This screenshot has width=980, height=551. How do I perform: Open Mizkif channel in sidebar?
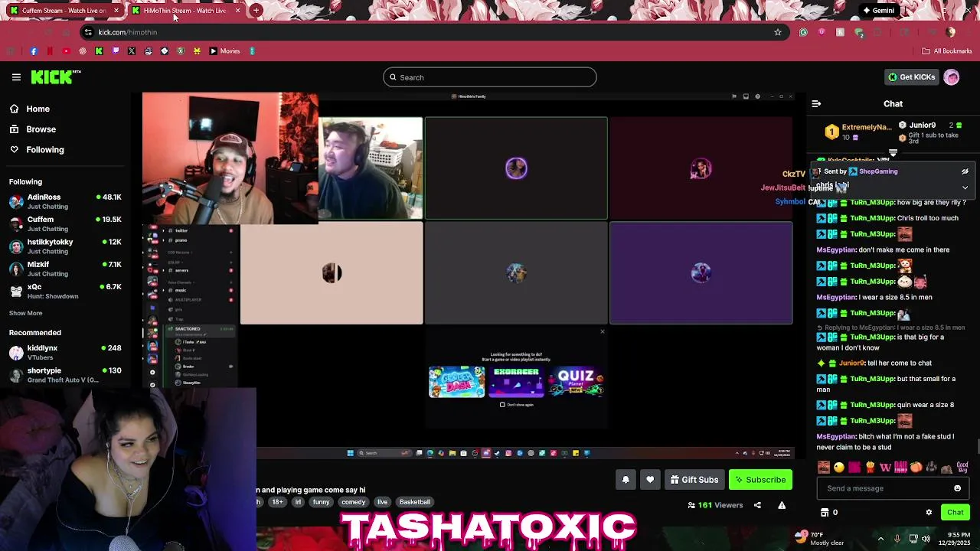point(65,269)
